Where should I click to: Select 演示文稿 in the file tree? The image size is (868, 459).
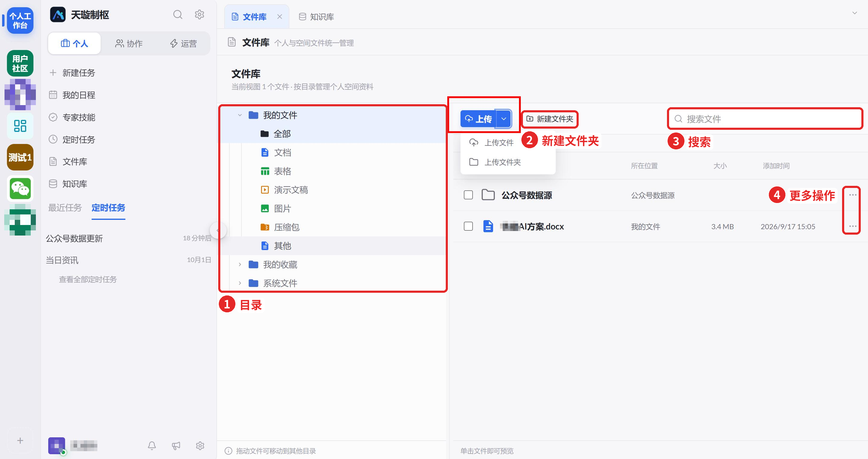pyautogui.click(x=291, y=190)
